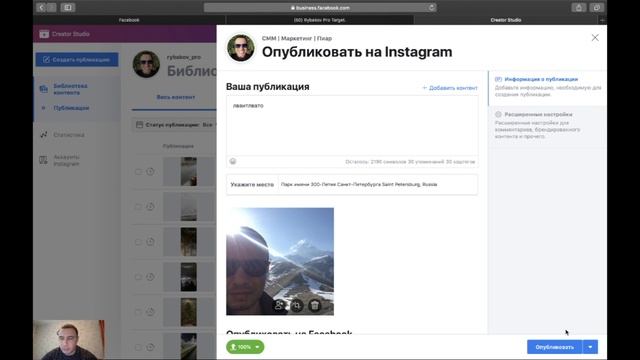Show all tabs overview in Safari

(x=596, y=7)
